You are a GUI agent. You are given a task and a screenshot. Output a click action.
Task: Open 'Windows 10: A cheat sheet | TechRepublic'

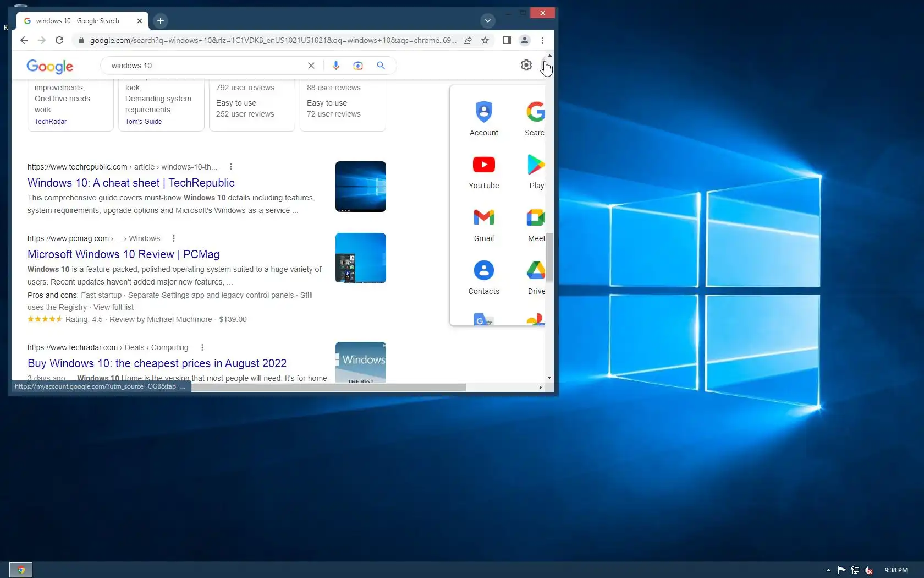click(x=131, y=183)
